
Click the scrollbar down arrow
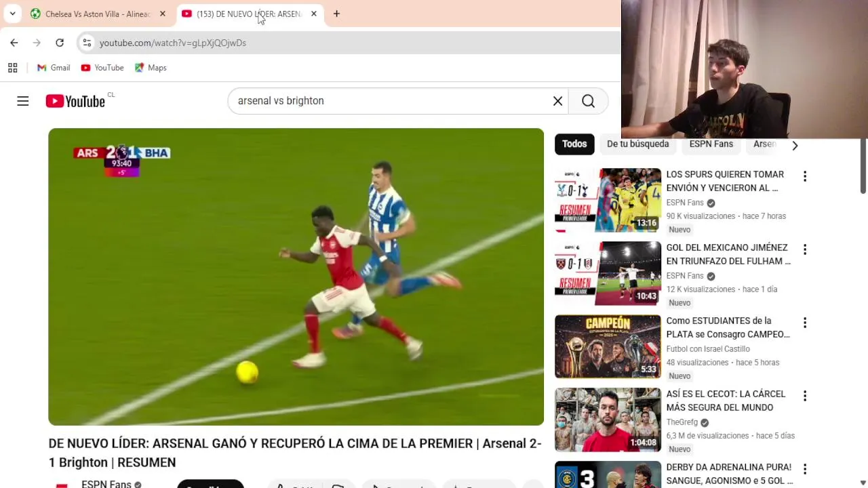coord(863,483)
